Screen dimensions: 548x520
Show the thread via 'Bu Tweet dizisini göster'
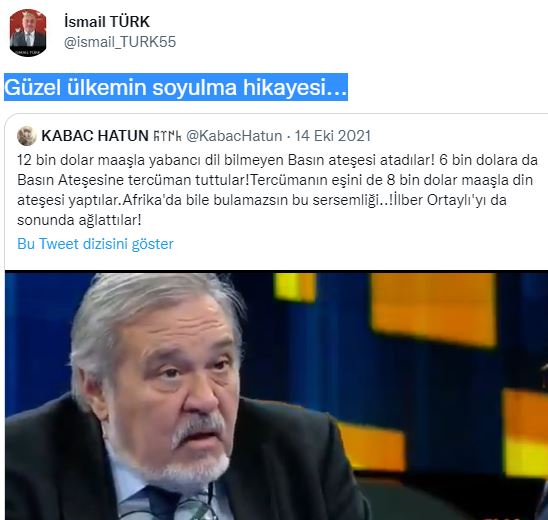tap(95, 244)
